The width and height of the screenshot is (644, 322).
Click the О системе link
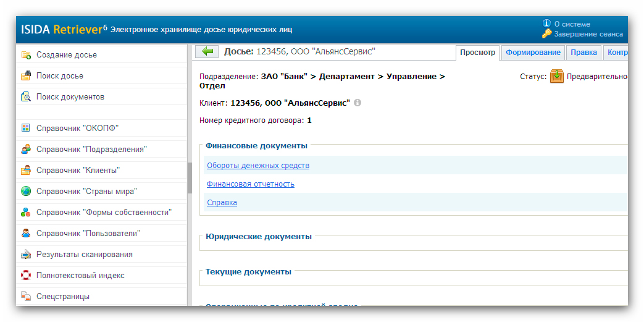click(572, 24)
